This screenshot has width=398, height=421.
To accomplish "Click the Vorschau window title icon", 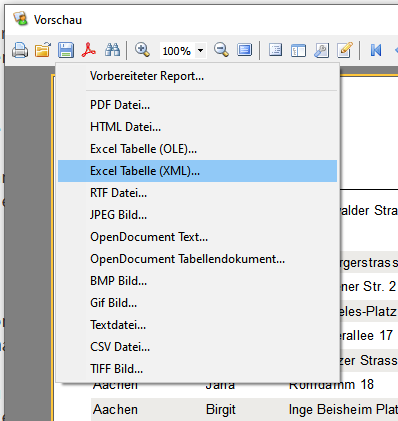I will (x=20, y=19).
